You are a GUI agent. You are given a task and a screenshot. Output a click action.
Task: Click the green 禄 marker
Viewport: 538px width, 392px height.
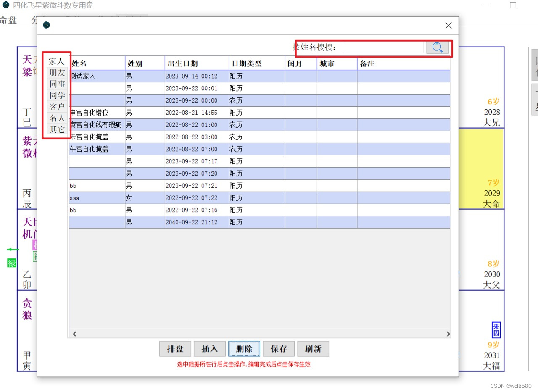pyautogui.click(x=12, y=263)
